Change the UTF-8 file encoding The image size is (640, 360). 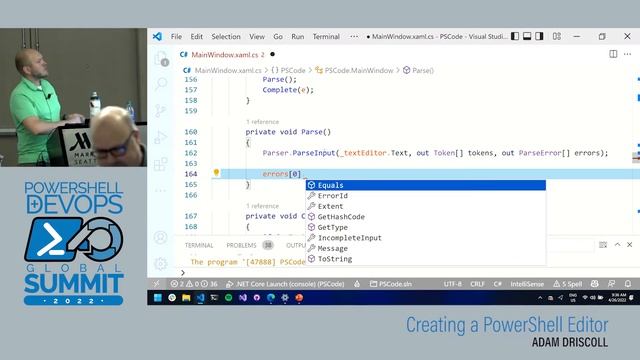click(x=453, y=284)
